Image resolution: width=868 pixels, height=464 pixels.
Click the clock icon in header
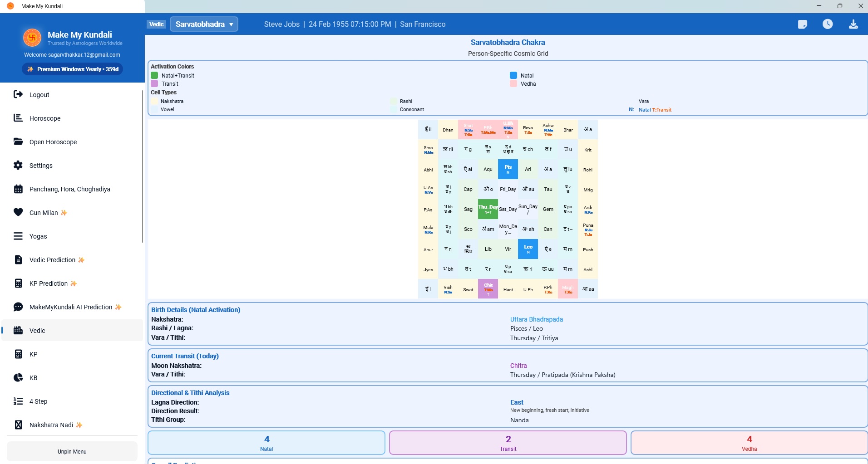point(828,24)
